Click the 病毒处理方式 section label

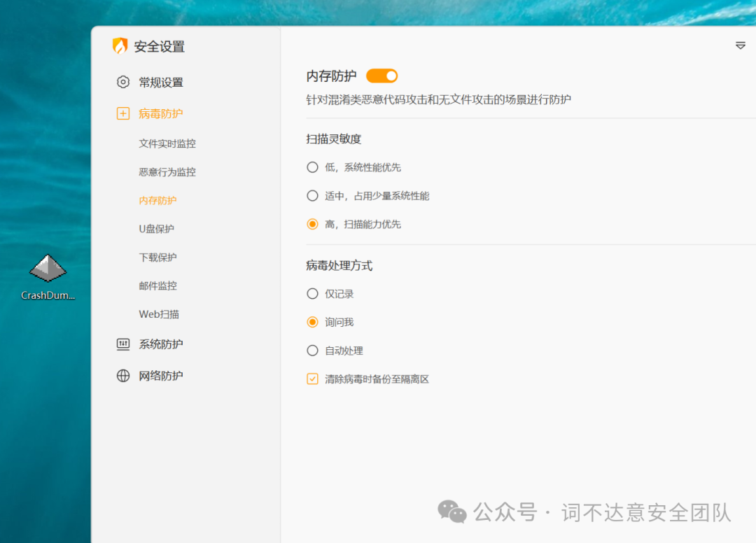pos(339,265)
